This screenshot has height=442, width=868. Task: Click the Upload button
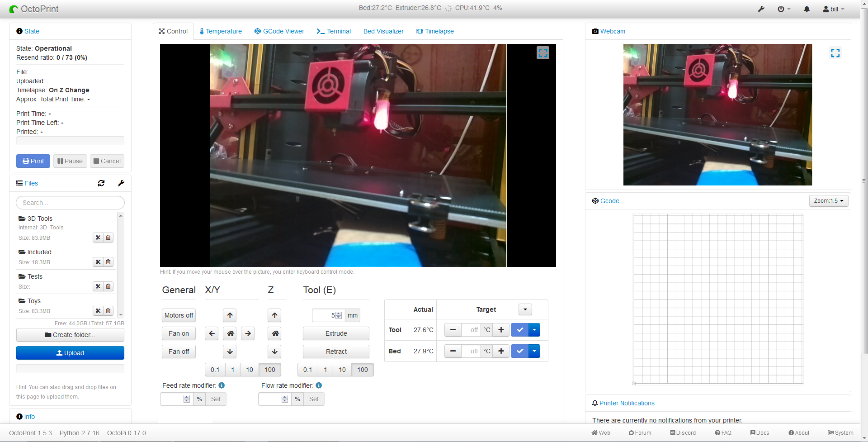click(70, 353)
